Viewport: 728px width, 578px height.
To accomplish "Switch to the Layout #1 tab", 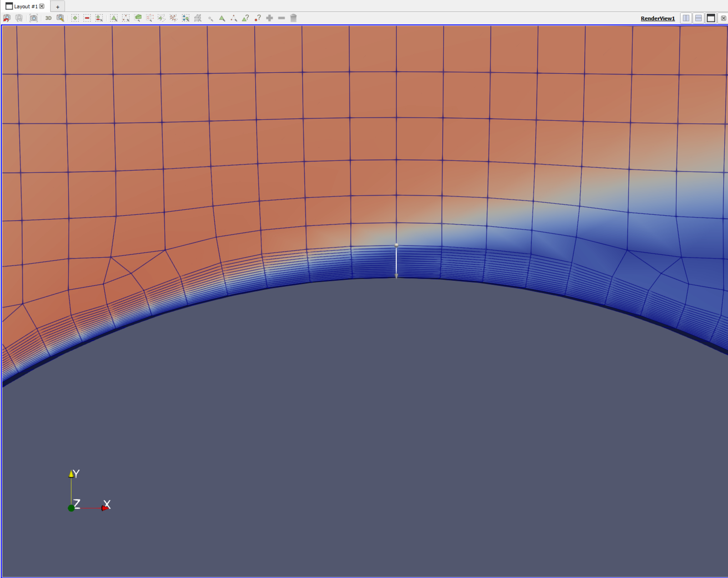I will coord(25,6).
